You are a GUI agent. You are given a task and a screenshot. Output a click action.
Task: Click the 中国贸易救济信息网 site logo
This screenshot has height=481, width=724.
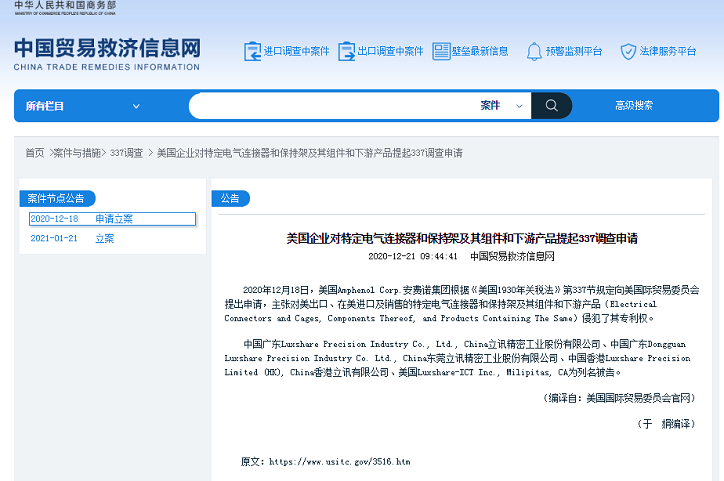click(107, 48)
